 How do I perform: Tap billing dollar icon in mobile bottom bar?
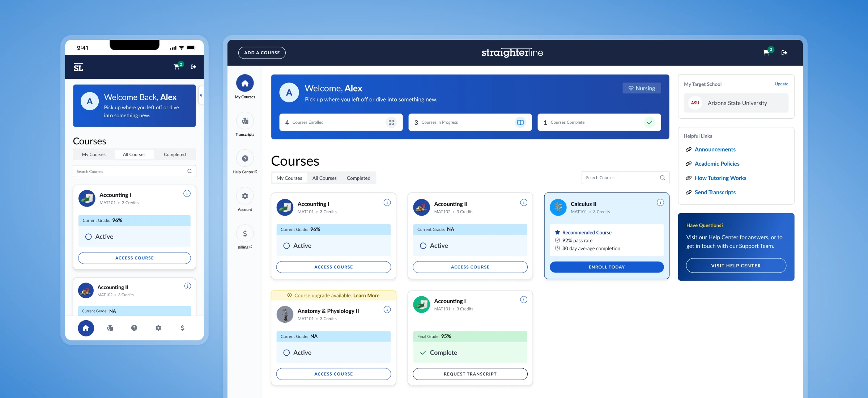pyautogui.click(x=183, y=328)
